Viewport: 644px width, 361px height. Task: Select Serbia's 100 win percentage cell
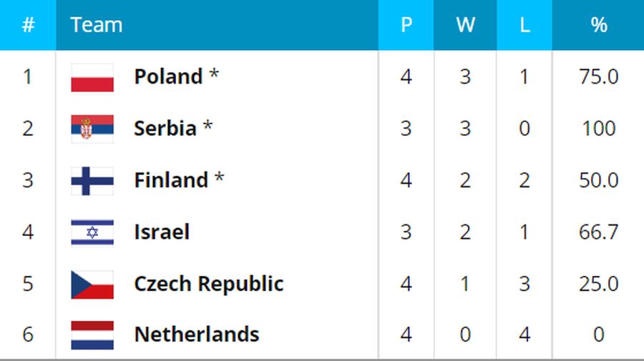[x=598, y=129]
